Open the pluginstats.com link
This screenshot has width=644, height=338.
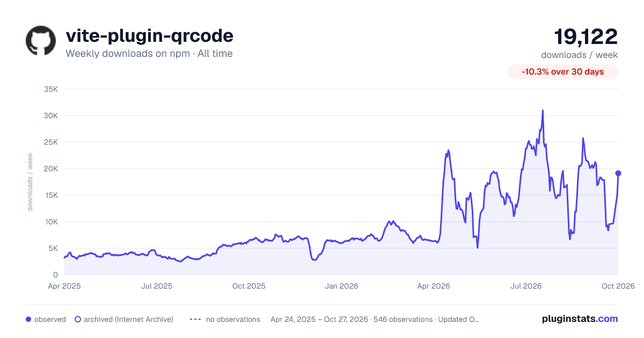580,319
